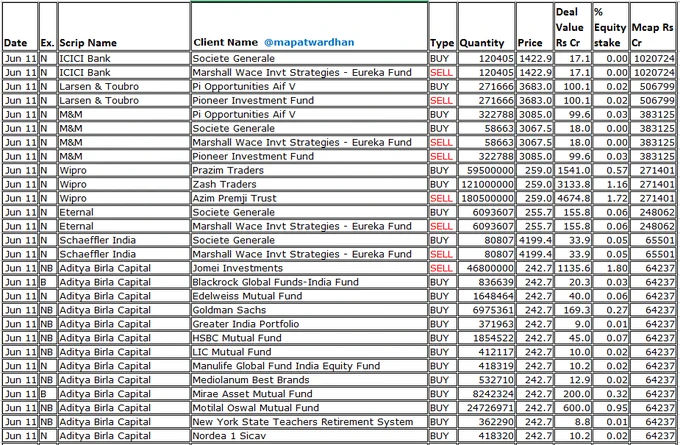Viewport: 680px width, 445px height.
Task: Select equity stake 1.72 cell
Action: click(610, 198)
